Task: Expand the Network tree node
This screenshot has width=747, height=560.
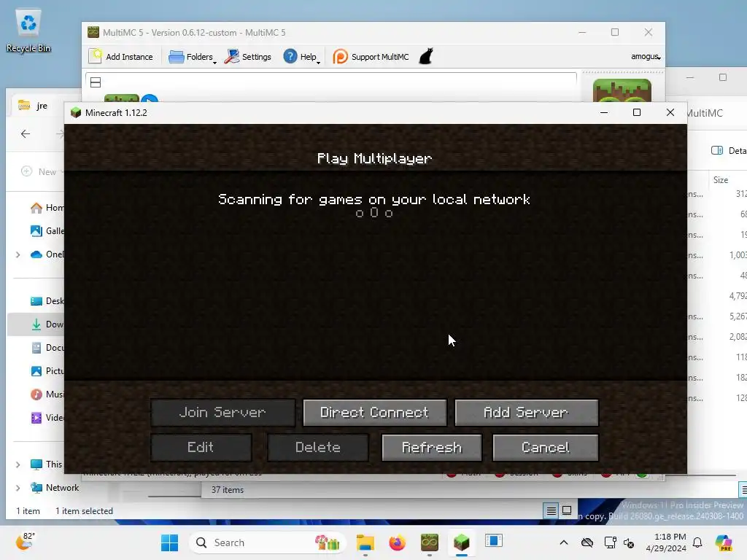Action: [x=18, y=488]
